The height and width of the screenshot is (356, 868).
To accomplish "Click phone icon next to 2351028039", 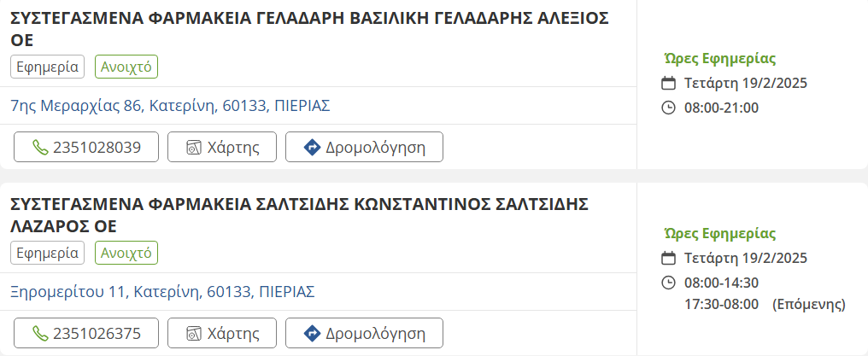I will point(40,147).
